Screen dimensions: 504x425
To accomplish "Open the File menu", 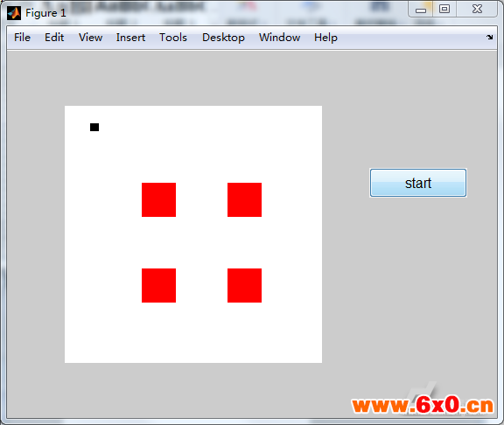I will pyautogui.click(x=22, y=38).
